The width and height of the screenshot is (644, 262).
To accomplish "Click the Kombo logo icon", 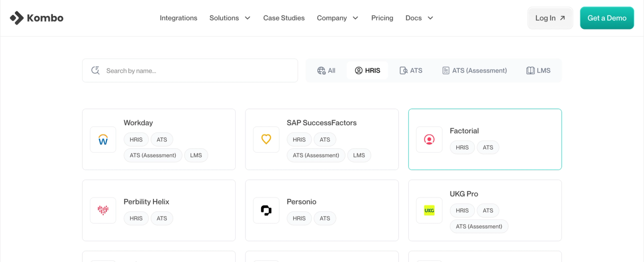I will 17,18.
